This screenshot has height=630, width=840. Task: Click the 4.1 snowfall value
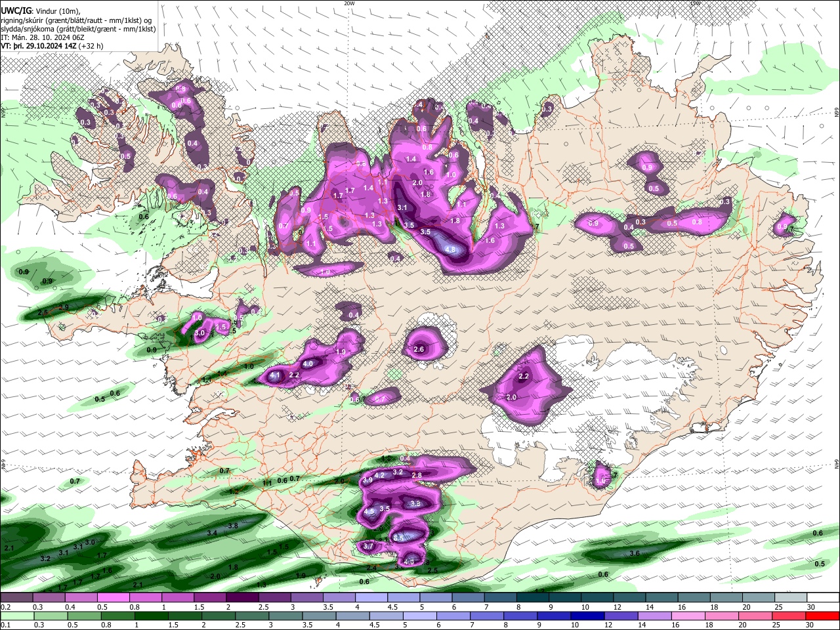(x=275, y=375)
